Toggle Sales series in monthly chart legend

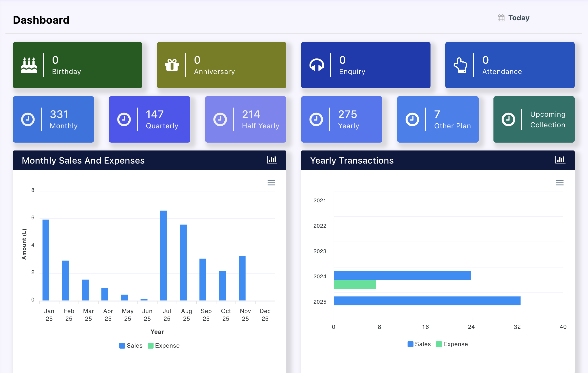(131, 345)
